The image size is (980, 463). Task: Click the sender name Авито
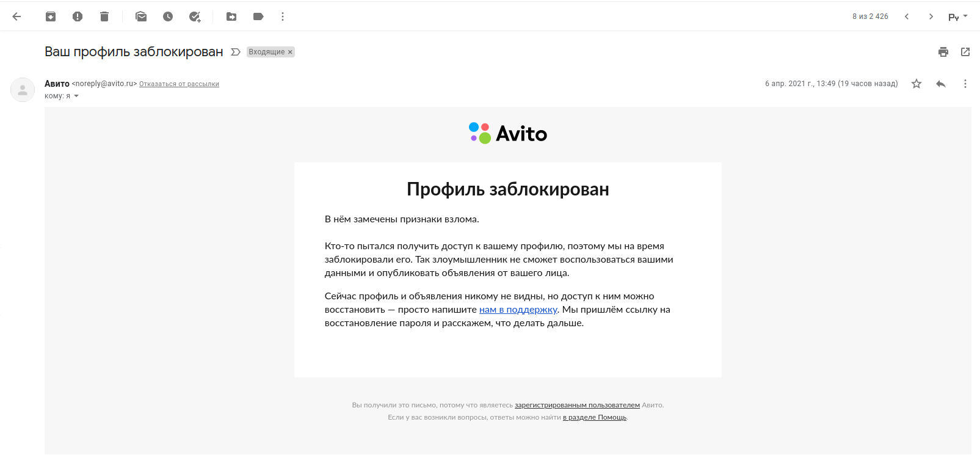(x=57, y=84)
